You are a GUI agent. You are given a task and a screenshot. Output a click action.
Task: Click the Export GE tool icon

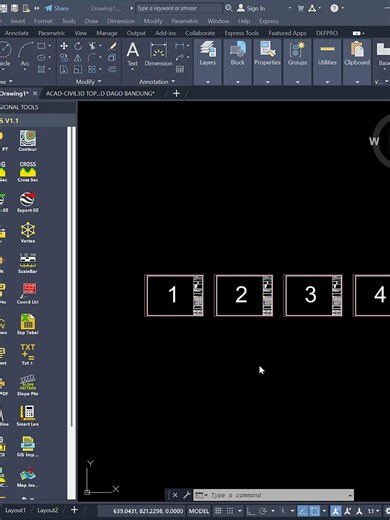28,202
